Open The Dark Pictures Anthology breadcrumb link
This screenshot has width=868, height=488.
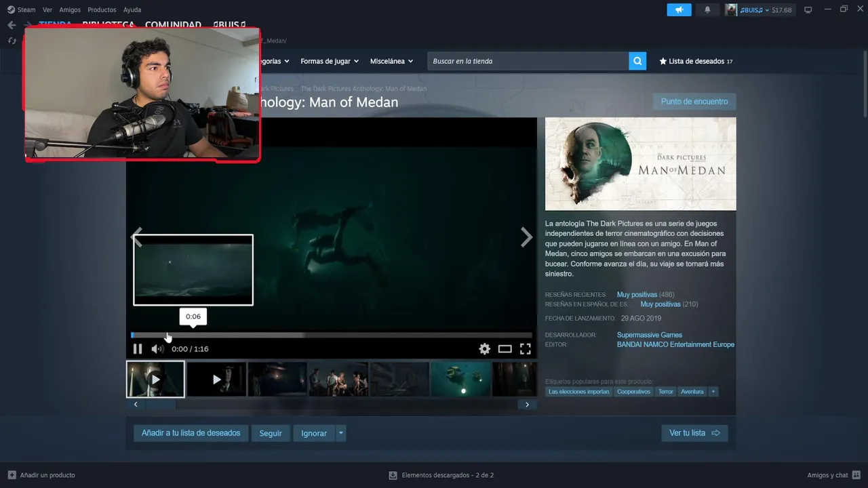pos(363,89)
